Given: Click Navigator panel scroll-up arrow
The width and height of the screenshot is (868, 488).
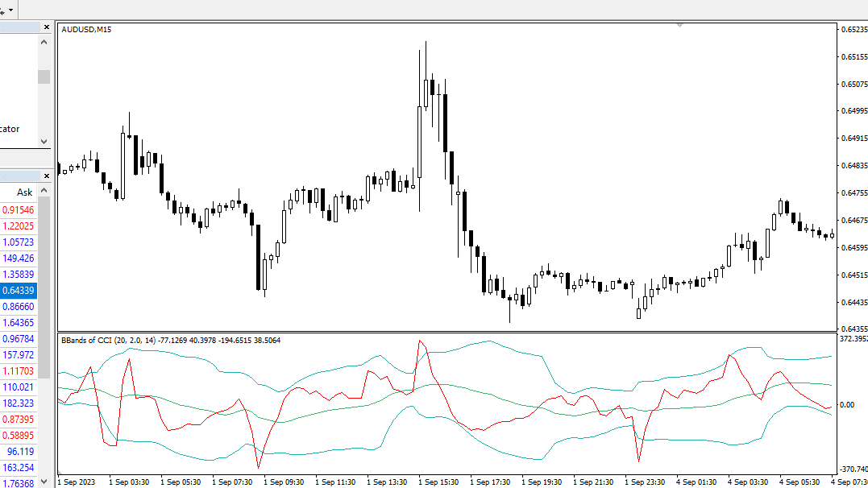Looking at the screenshot, I should [x=44, y=42].
